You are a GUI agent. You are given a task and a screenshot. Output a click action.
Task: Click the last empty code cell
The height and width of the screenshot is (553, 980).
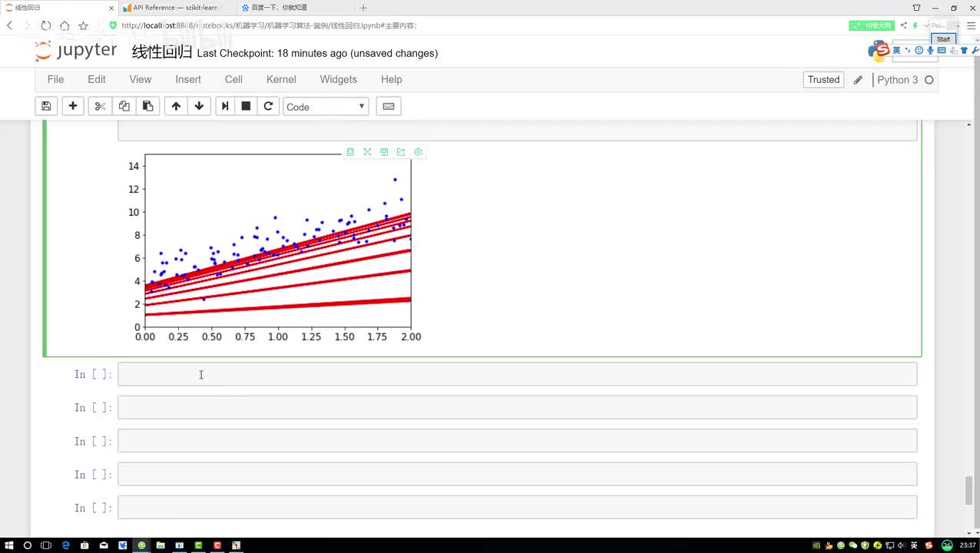[517, 507]
